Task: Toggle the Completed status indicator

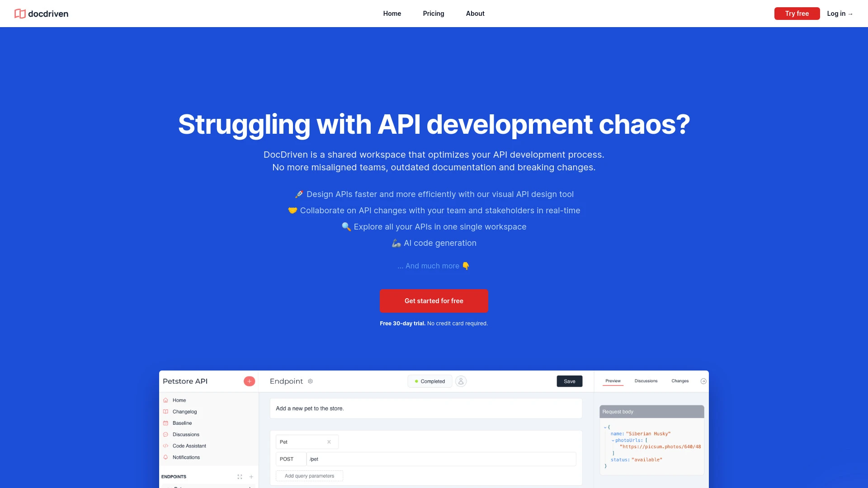Action: [429, 381]
